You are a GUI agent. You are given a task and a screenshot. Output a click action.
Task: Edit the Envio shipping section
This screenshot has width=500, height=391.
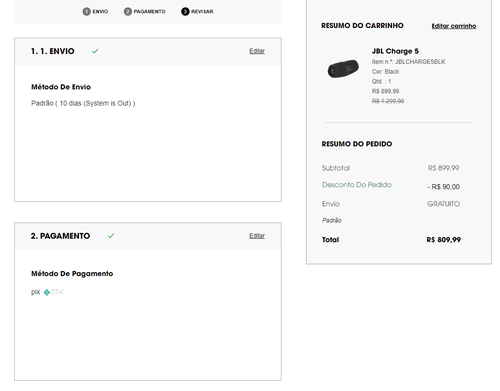tap(257, 51)
